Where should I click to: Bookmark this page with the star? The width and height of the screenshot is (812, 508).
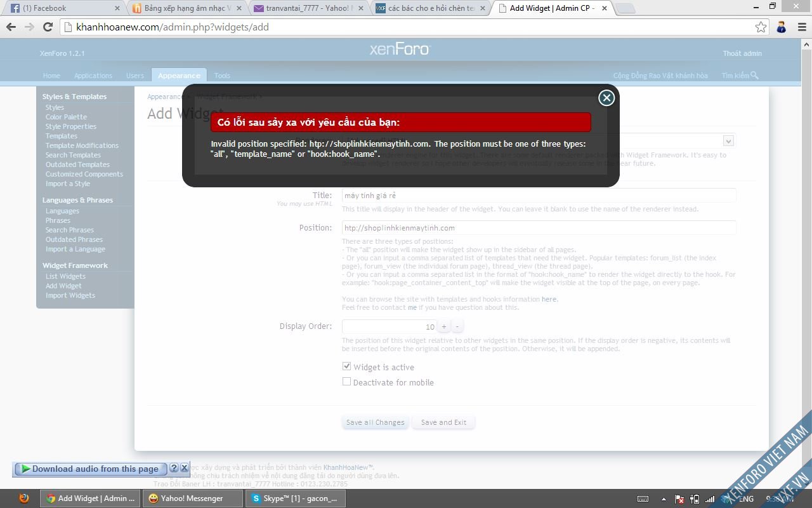coord(761,27)
